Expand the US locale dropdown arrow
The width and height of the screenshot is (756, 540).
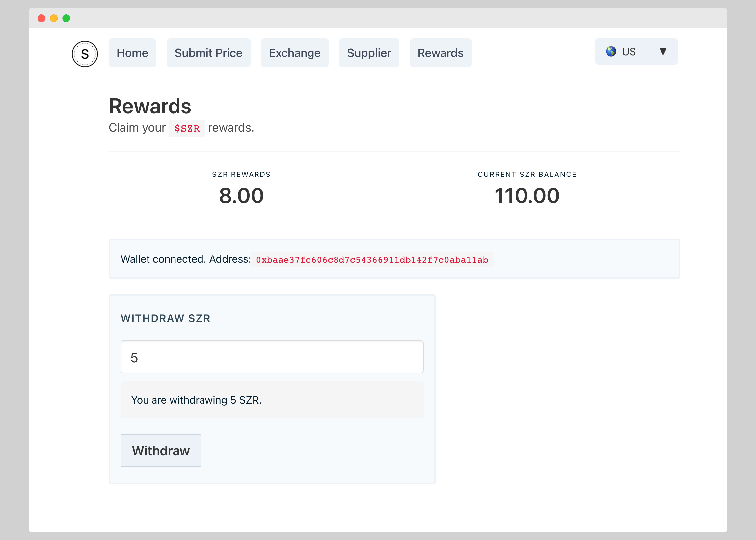tap(663, 52)
